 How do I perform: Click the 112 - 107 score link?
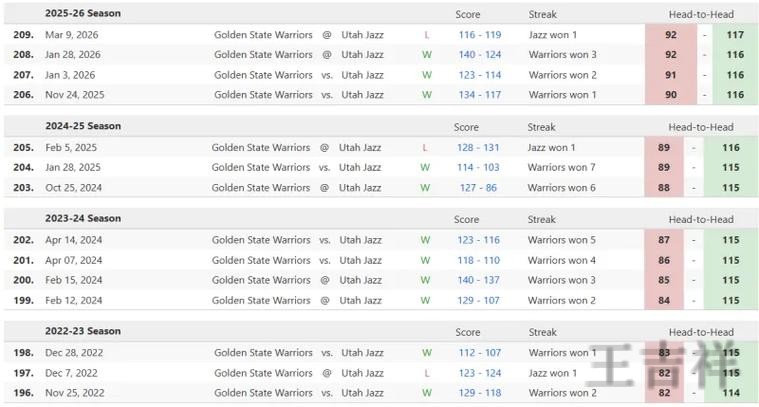pyautogui.click(x=480, y=353)
